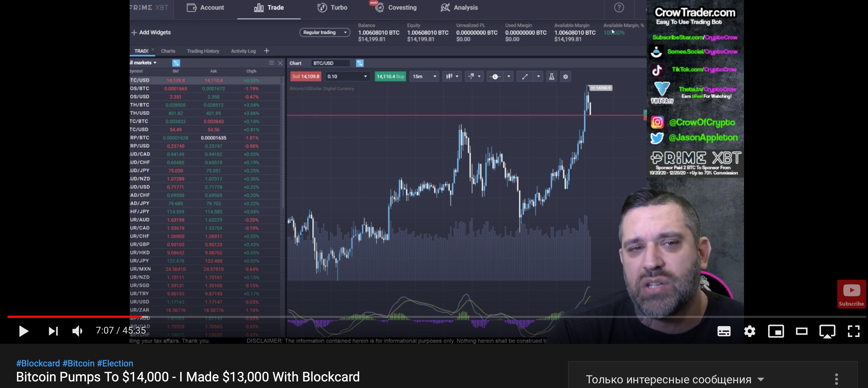Click the Sell 14,109.8 button
The height and width of the screenshot is (388, 868).
point(306,76)
